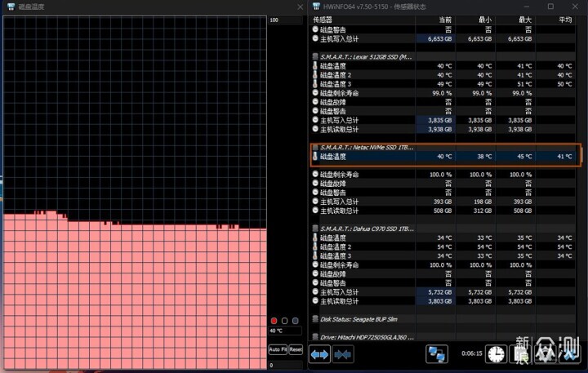This screenshot has width=588, height=373.
Task: Click the 磁盘温度 graph window title icon
Action: (x=11, y=7)
